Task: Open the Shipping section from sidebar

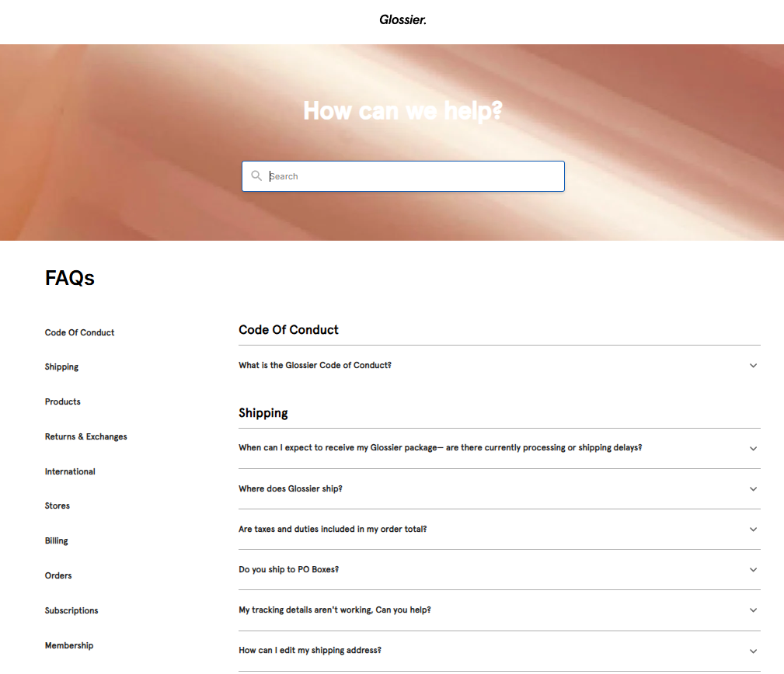Action: pyautogui.click(x=61, y=367)
